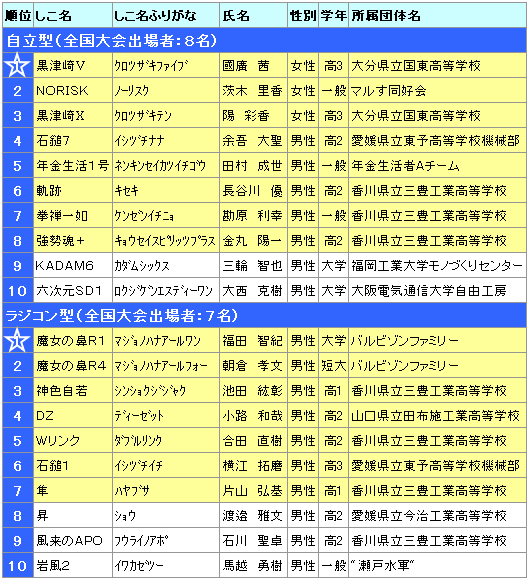
Task: Click the name 横江 拓磨
Action: tap(252, 465)
